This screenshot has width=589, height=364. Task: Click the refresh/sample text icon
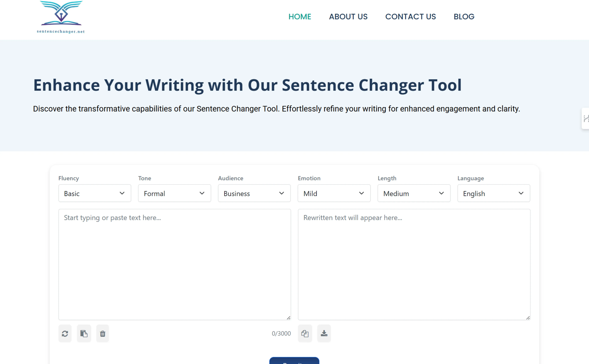[x=65, y=333]
